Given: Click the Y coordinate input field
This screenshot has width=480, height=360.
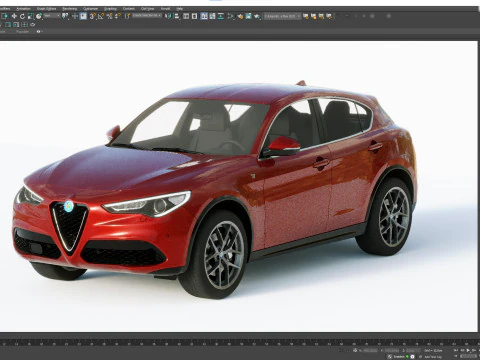Looking at the screenshot, I should (x=392, y=350).
